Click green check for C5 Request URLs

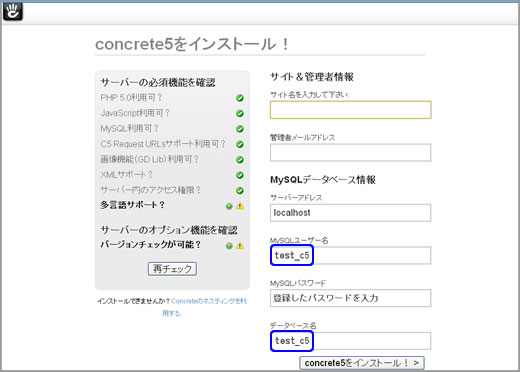coord(240,144)
